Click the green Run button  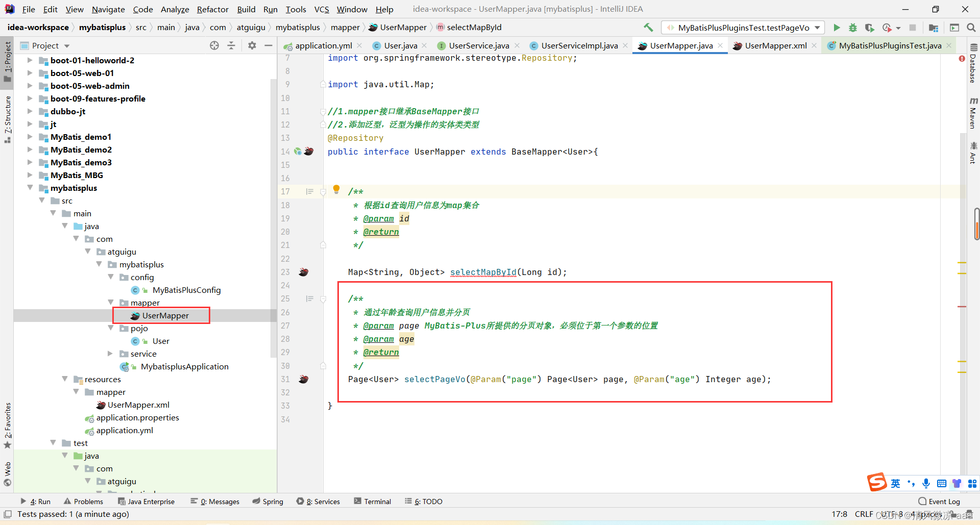coord(837,28)
